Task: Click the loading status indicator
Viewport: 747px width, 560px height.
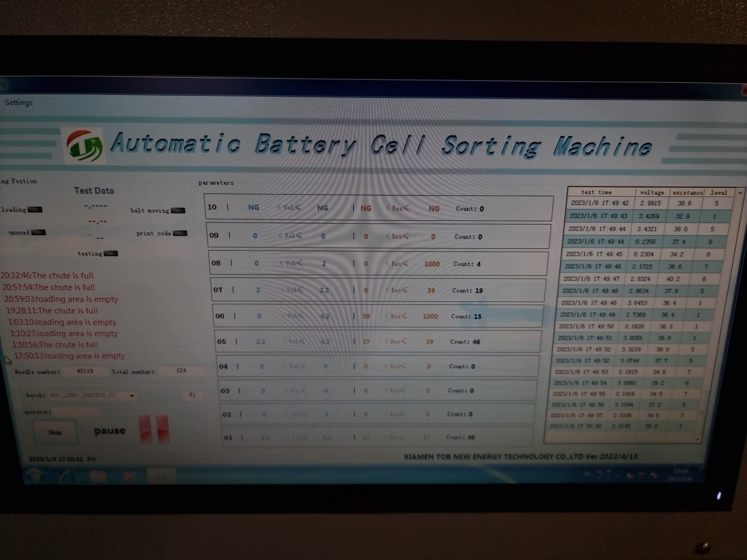Action: (35, 210)
